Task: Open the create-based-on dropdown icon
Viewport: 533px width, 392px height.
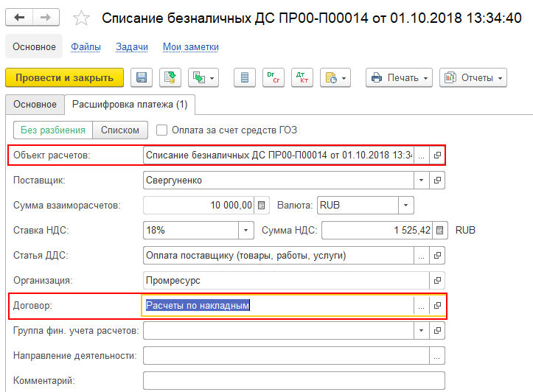Action: click(x=203, y=78)
